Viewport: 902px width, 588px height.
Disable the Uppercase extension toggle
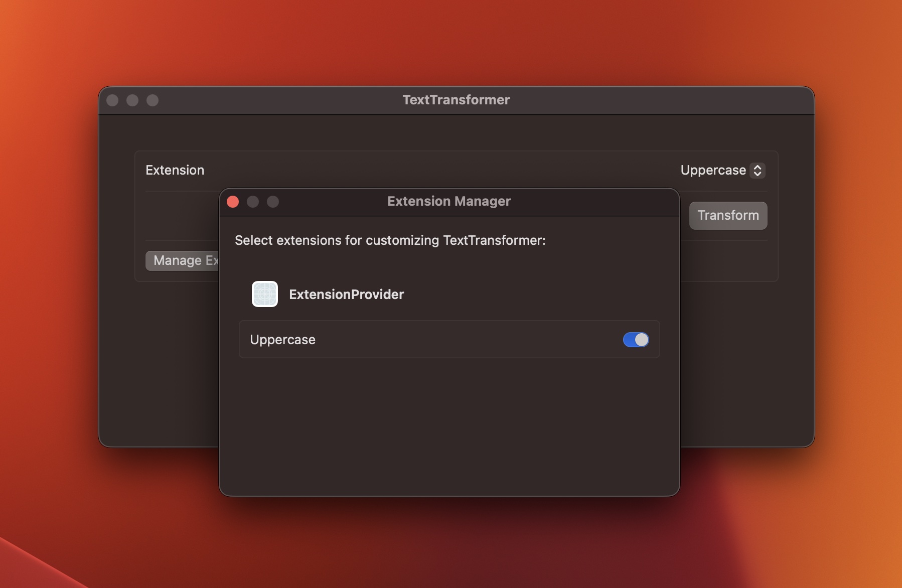click(x=635, y=340)
